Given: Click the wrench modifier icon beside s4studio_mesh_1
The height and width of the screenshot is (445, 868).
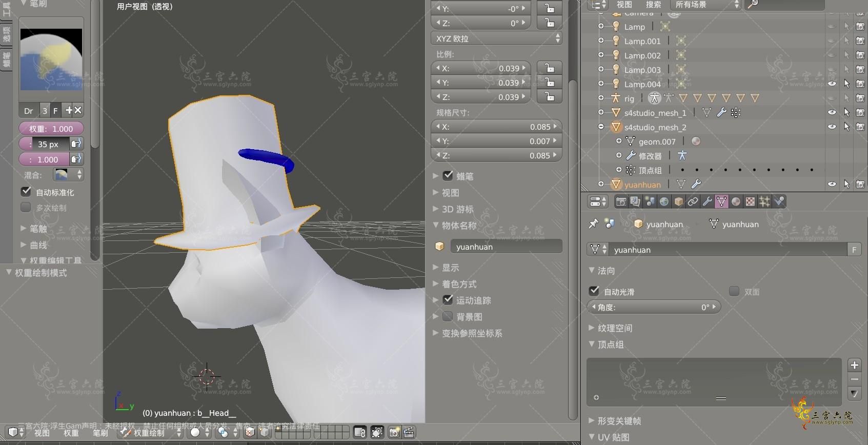Looking at the screenshot, I should point(721,112).
